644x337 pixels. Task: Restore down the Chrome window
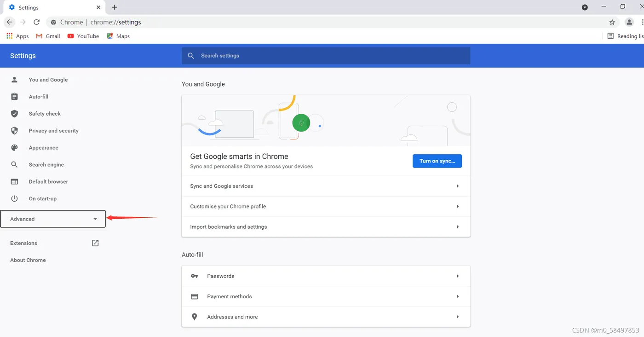click(622, 6)
